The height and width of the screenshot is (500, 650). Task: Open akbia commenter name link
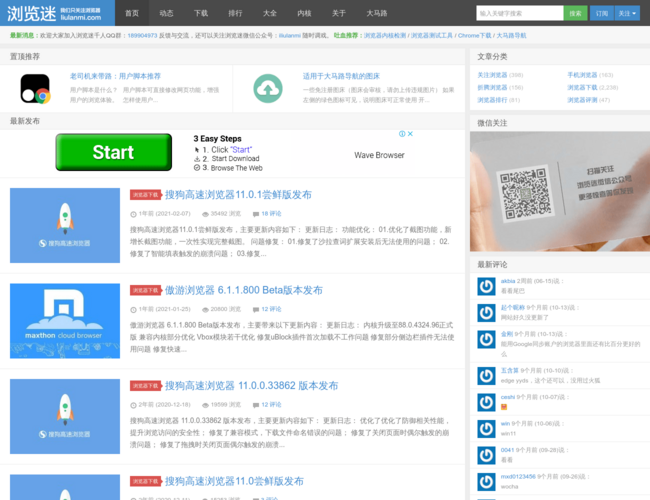pos(508,281)
